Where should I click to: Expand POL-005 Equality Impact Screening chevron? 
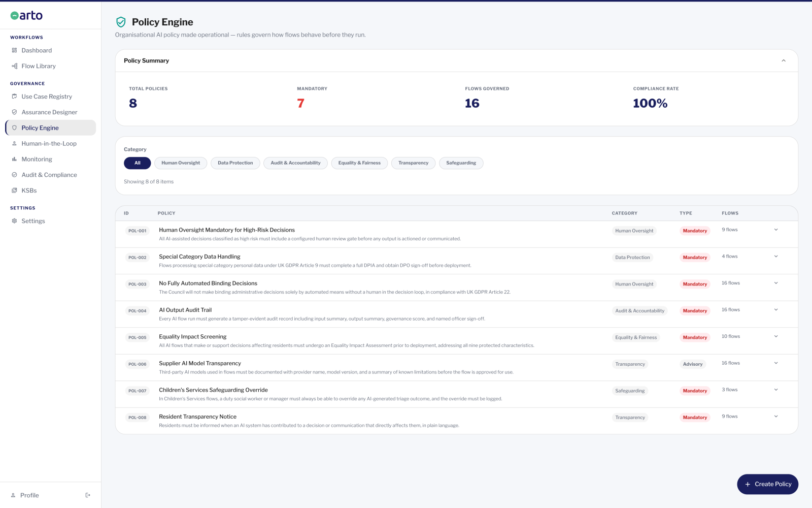pos(776,336)
